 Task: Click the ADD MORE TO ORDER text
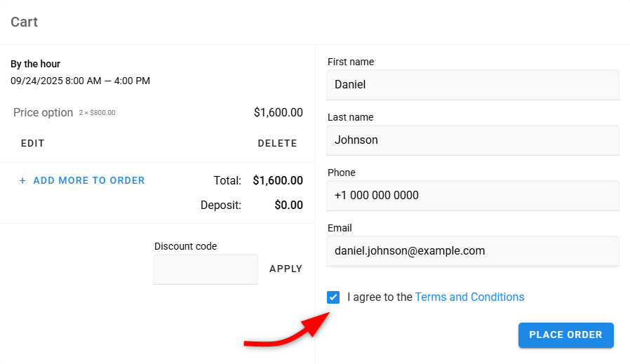coord(88,181)
